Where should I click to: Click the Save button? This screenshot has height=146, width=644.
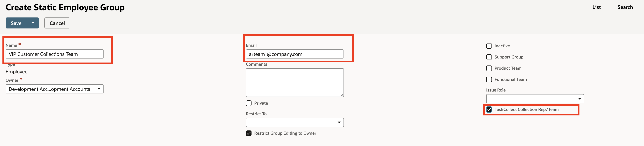coord(16,23)
